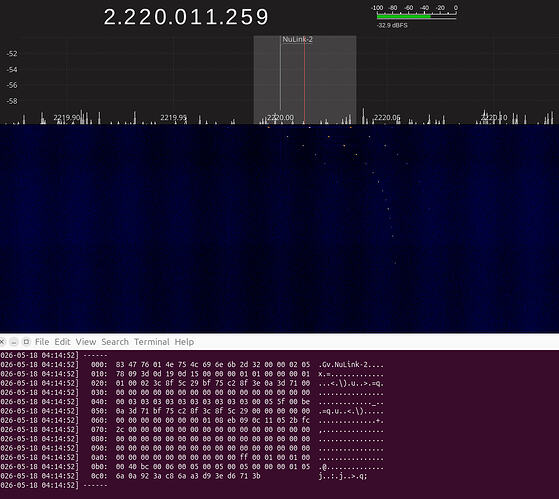Click the -56 dB scale label
This screenshot has width=559, height=499.
(x=12, y=85)
